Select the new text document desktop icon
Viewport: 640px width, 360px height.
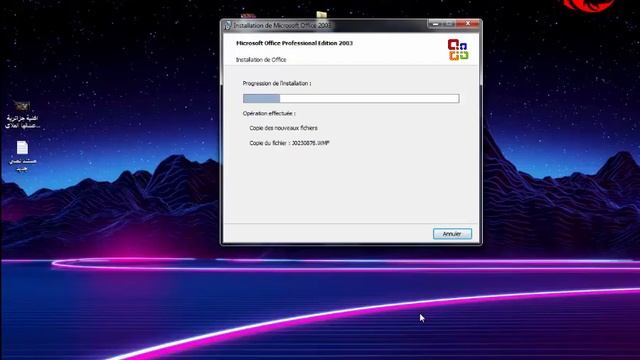(x=22, y=156)
